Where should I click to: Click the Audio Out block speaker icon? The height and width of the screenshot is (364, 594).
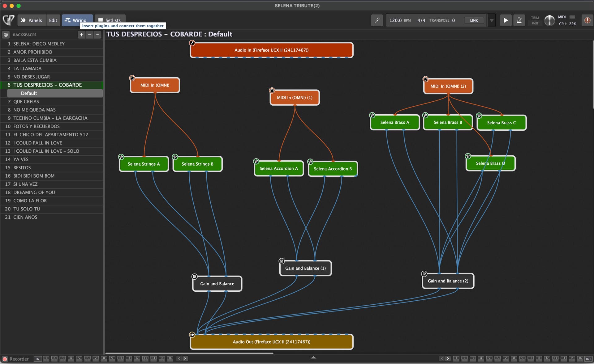pos(192,335)
